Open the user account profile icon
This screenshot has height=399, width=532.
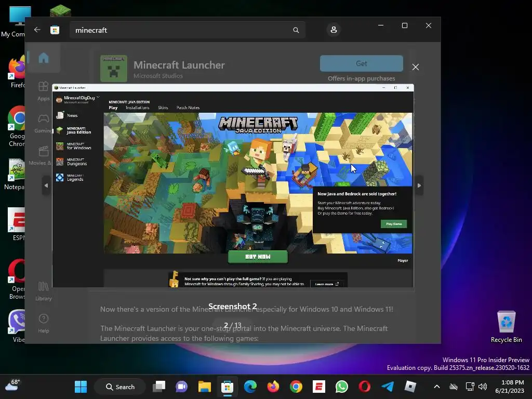[x=334, y=30]
